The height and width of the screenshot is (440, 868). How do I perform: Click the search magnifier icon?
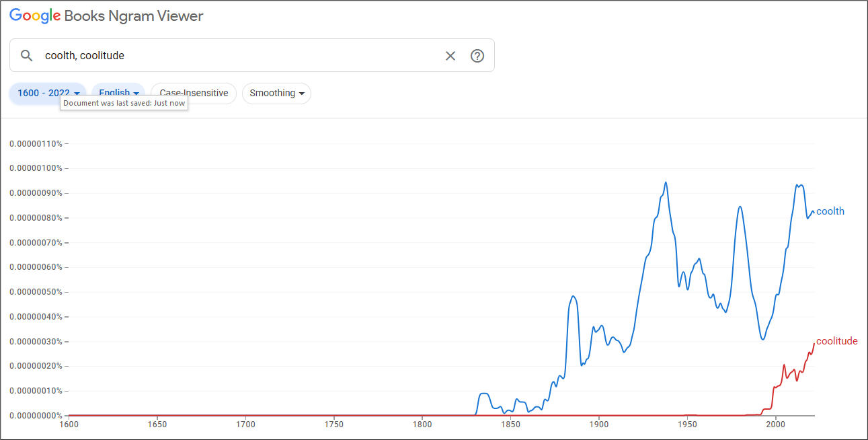point(27,56)
